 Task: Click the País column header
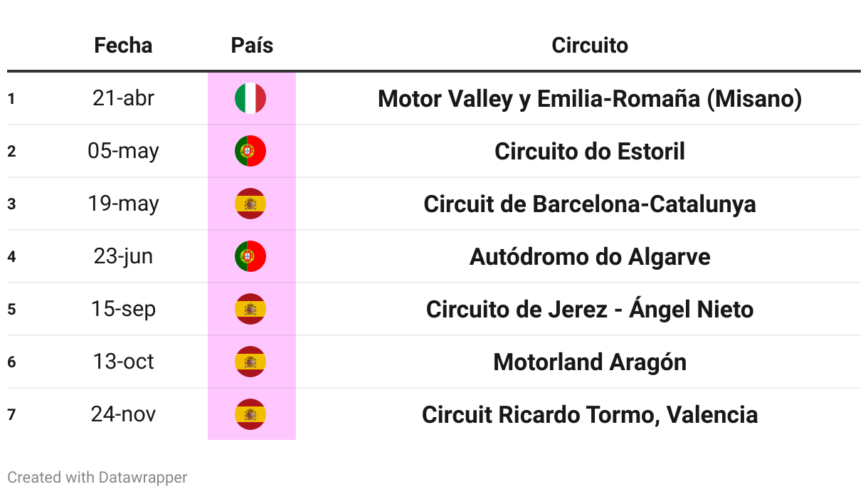[x=252, y=46]
